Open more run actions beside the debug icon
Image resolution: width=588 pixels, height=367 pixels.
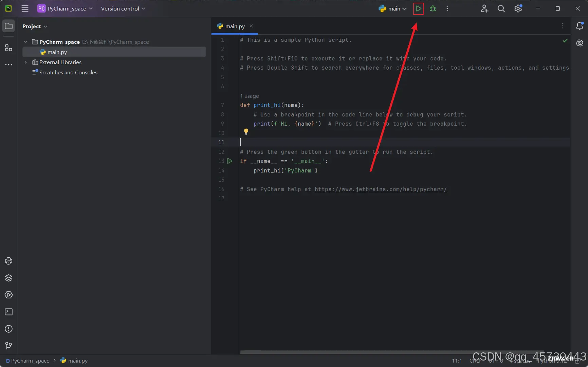[447, 8]
